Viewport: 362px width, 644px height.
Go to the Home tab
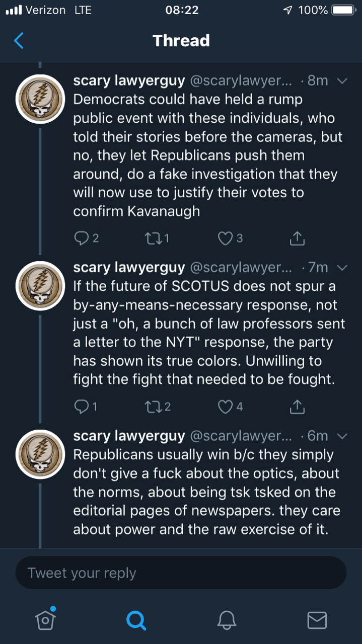tap(45, 619)
